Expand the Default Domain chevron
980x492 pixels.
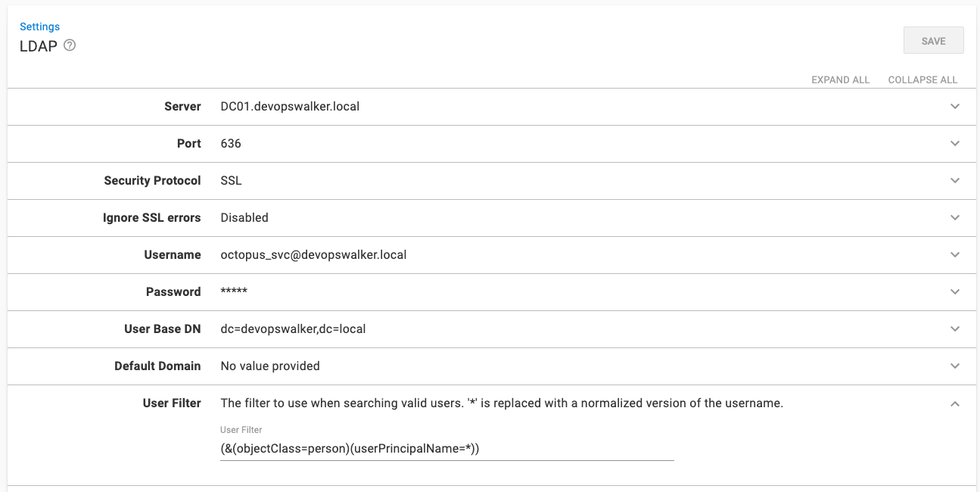(954, 366)
